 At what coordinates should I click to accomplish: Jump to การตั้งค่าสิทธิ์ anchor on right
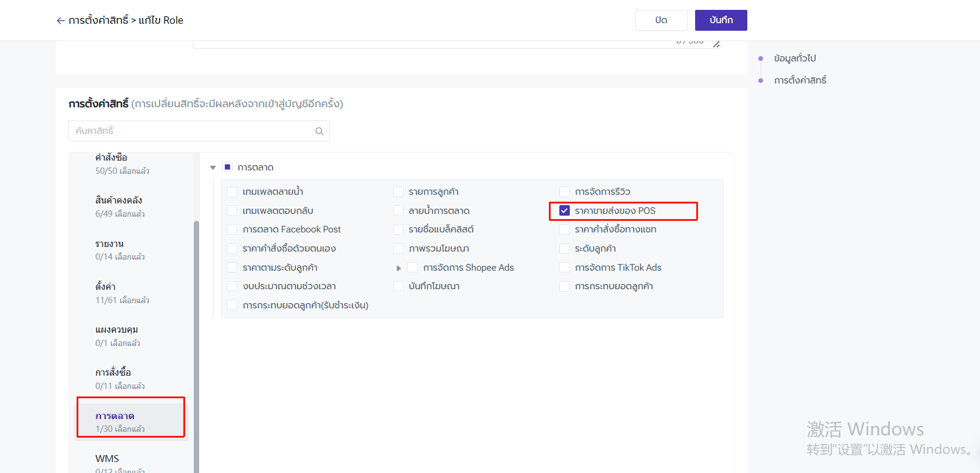point(800,81)
